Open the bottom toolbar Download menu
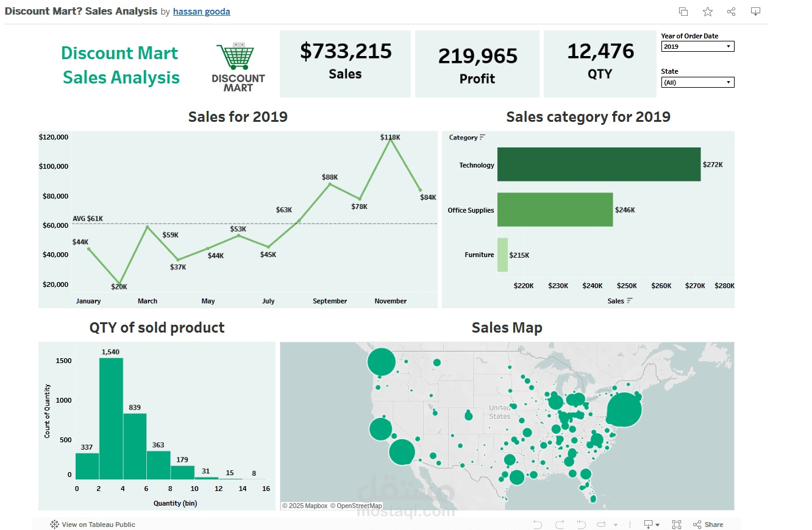This screenshot has height=530, width=812. (x=652, y=525)
